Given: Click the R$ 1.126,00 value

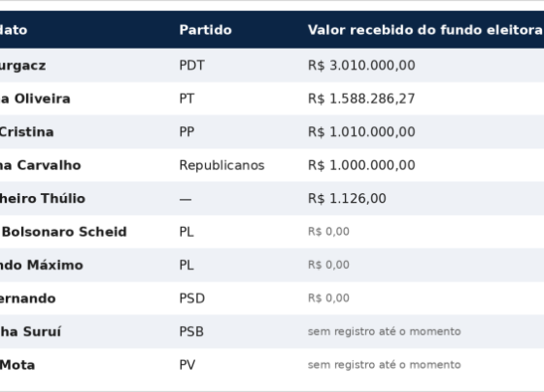Looking at the screenshot, I should tap(347, 199).
